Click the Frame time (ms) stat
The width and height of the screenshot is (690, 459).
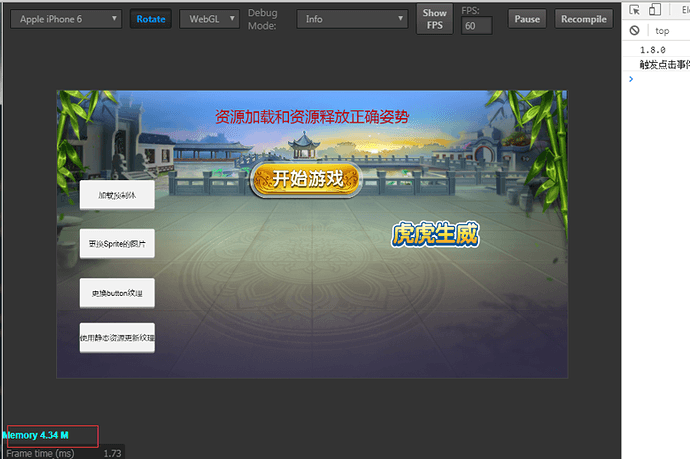pyautogui.click(x=64, y=453)
